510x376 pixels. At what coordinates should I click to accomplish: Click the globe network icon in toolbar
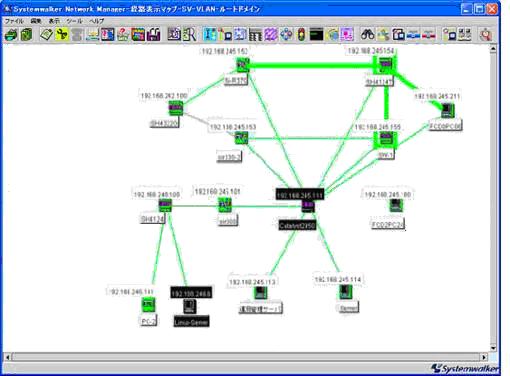tap(332, 35)
